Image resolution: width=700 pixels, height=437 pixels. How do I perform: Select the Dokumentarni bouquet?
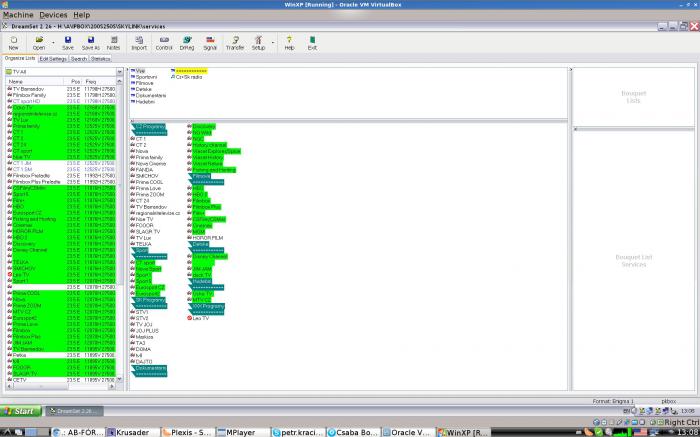[150, 96]
